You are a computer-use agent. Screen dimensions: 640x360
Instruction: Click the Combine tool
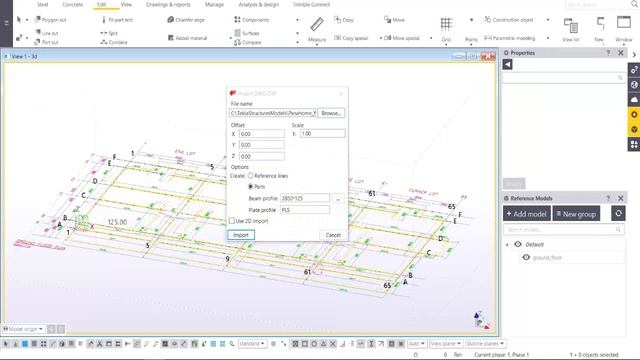[x=114, y=42]
